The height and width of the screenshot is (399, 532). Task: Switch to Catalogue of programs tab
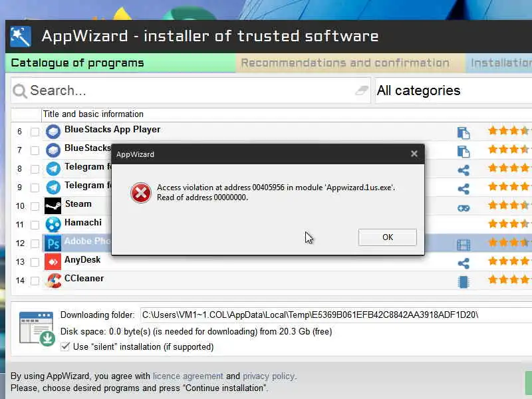pyautogui.click(x=120, y=63)
